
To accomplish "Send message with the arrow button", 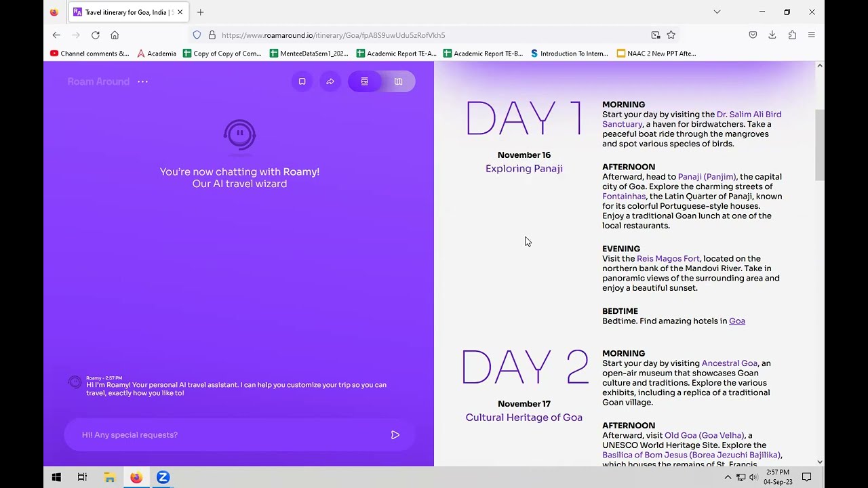I will tap(395, 434).
